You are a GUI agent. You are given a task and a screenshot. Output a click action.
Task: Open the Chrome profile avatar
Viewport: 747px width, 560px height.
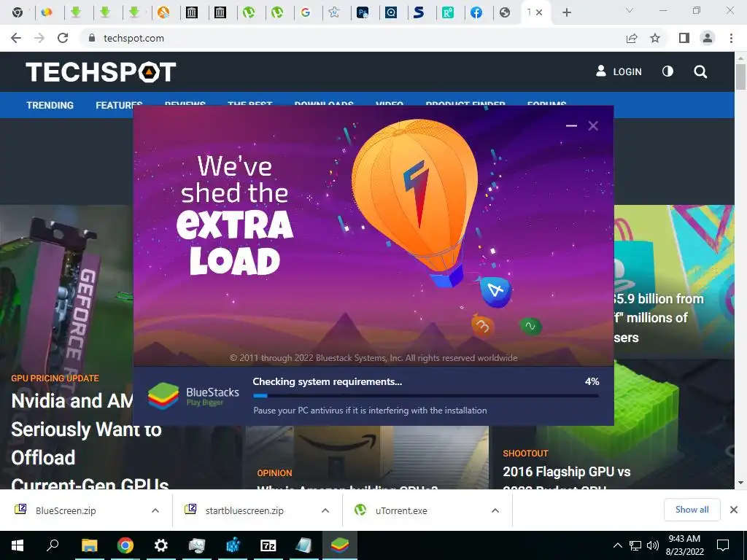pos(708,38)
